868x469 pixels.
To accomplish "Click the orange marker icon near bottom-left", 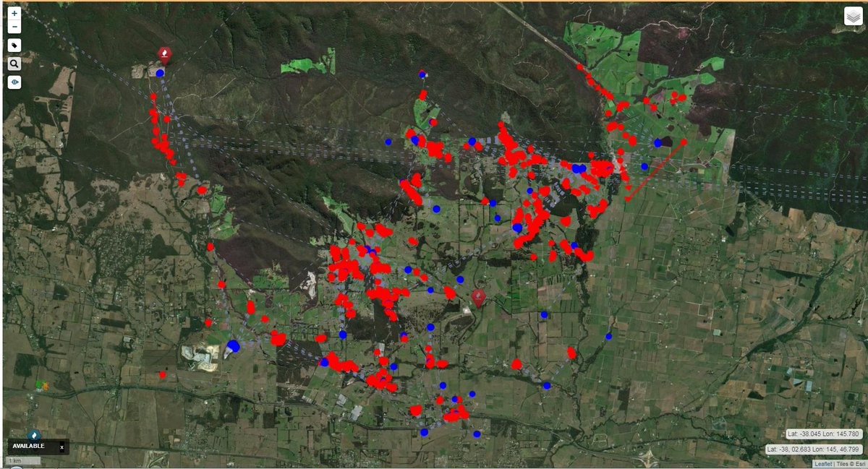I will (x=46, y=385).
